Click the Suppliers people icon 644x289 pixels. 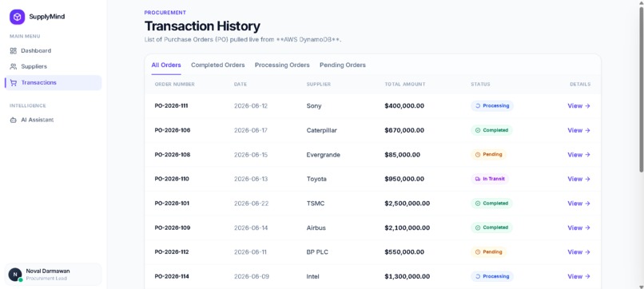tap(13, 66)
